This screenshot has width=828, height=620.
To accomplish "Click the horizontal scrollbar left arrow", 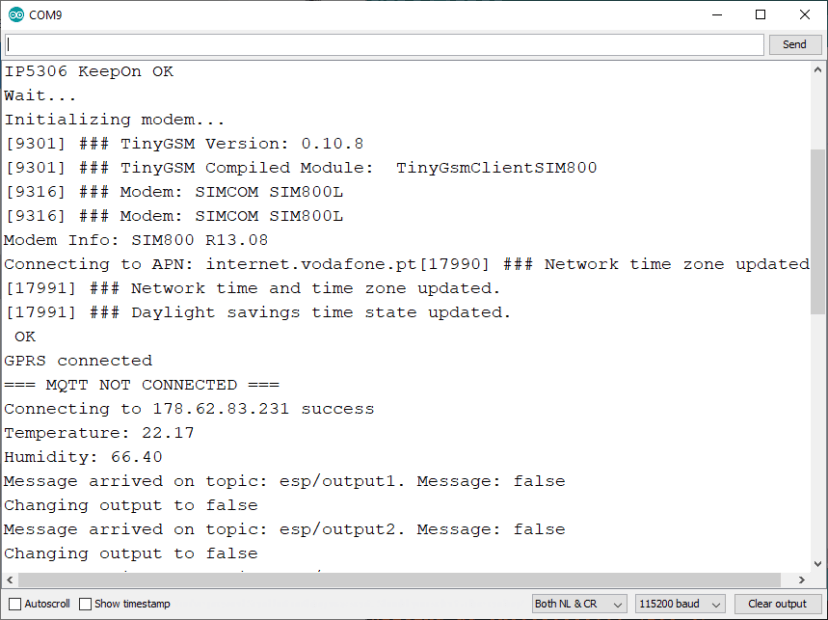I will point(8,579).
